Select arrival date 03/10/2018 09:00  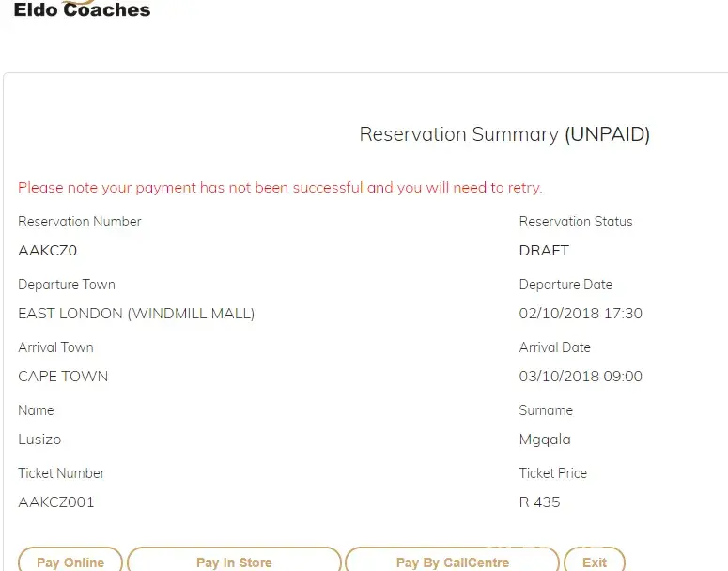click(581, 377)
